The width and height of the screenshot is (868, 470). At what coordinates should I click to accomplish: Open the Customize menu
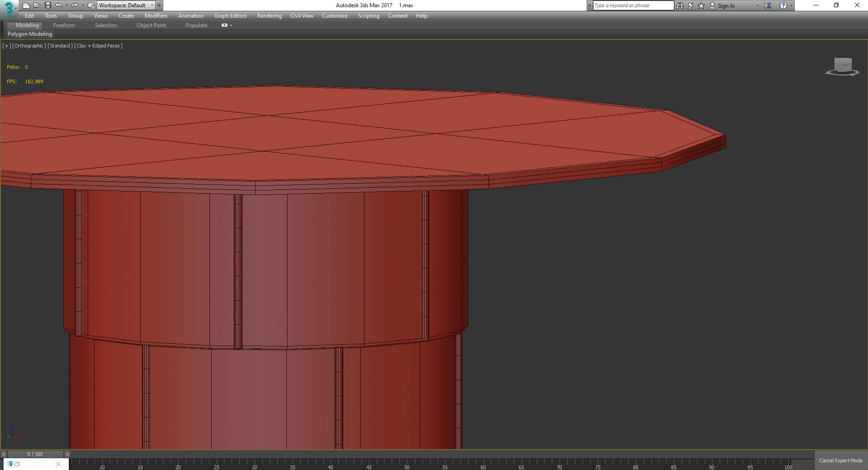(335, 16)
